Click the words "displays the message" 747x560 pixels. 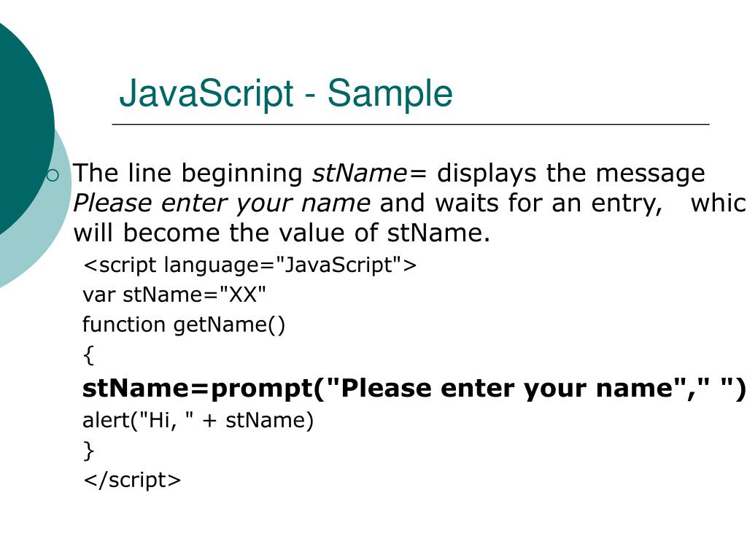coord(570,174)
